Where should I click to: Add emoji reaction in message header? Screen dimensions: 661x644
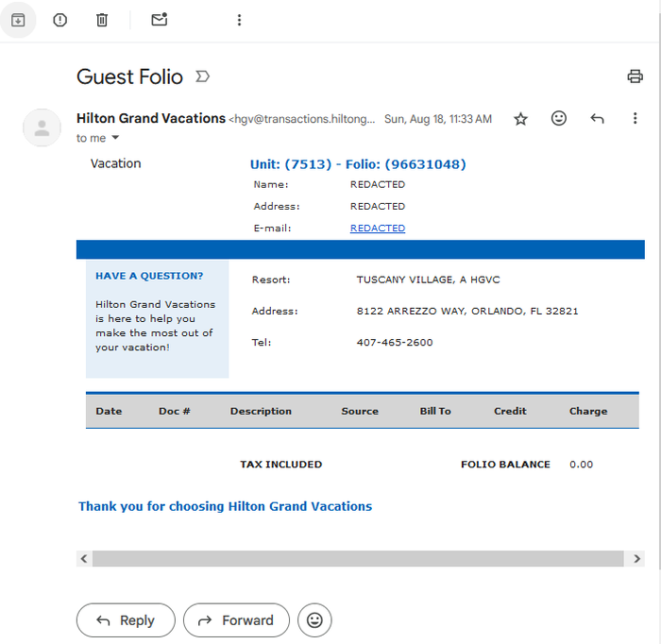click(559, 118)
